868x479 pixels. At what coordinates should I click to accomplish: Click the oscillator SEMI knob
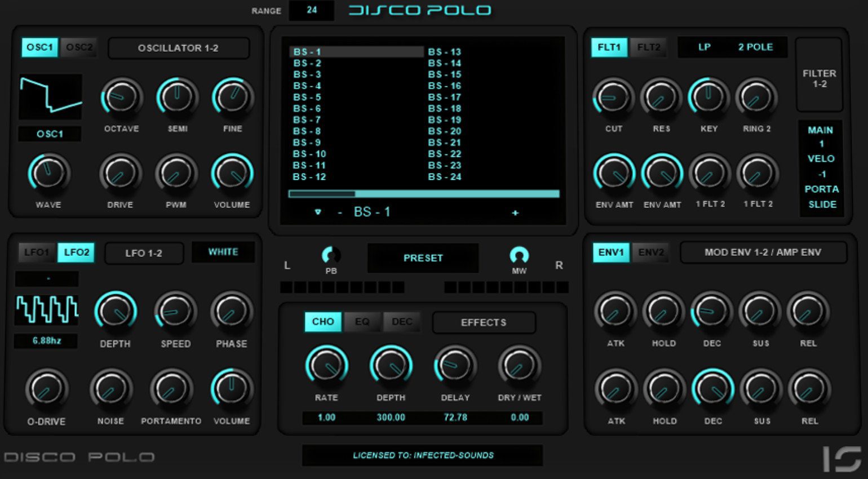pos(177,97)
